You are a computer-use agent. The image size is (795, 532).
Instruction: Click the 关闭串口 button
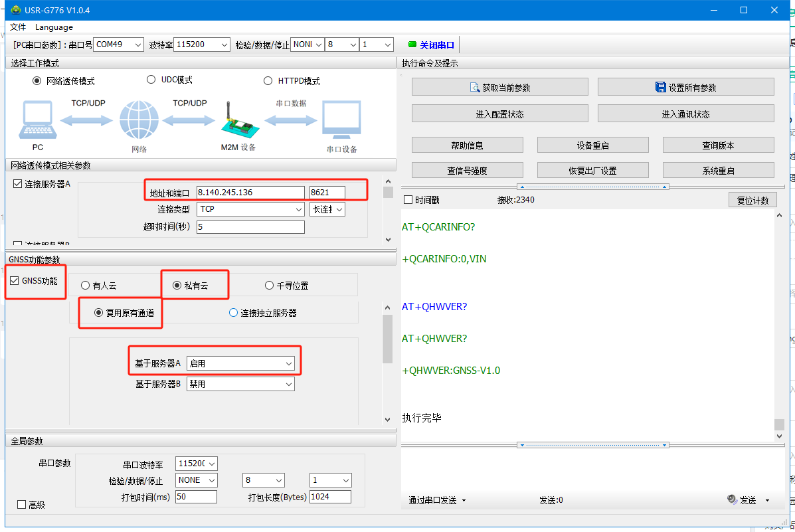click(x=432, y=45)
